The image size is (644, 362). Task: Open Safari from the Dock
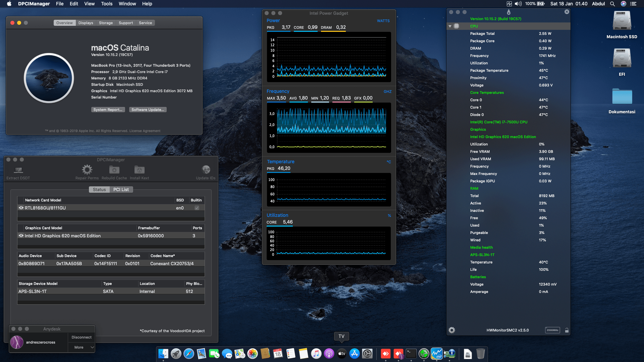189,354
